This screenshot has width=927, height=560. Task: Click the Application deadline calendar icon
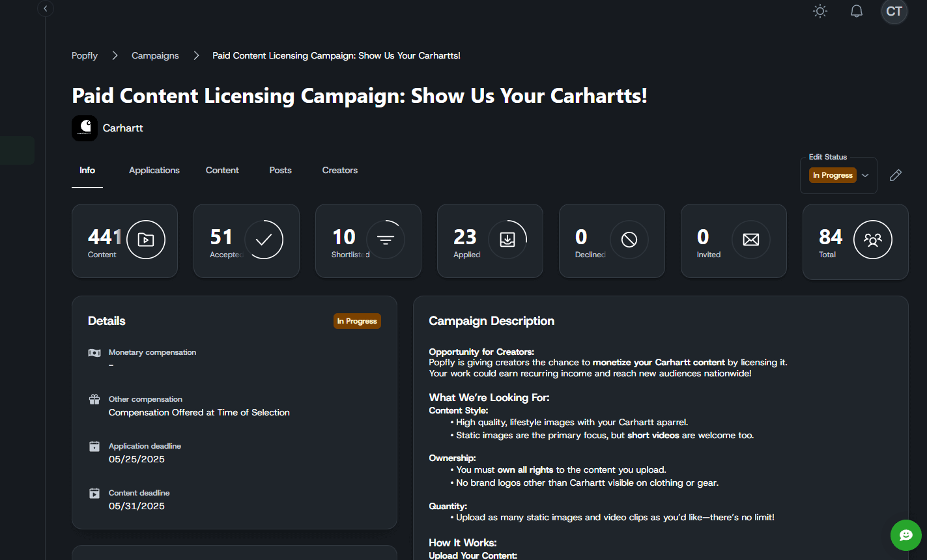(x=94, y=446)
